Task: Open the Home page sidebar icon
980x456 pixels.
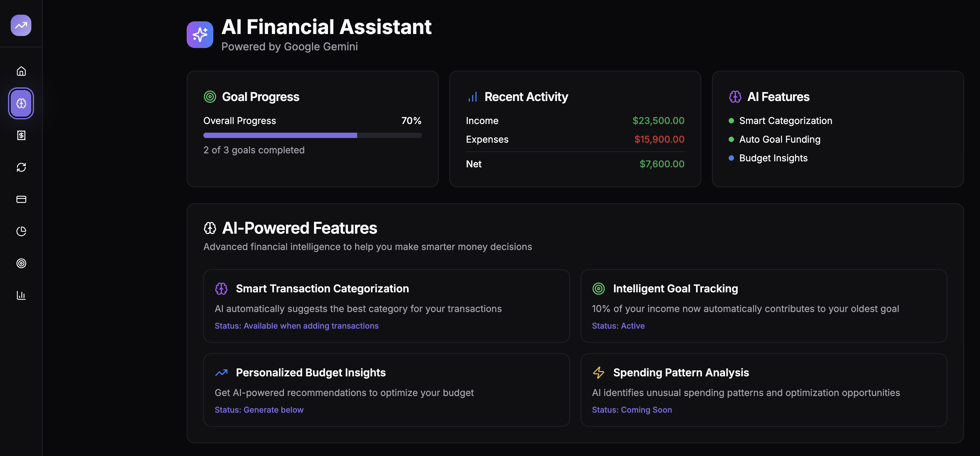Action: [21, 71]
